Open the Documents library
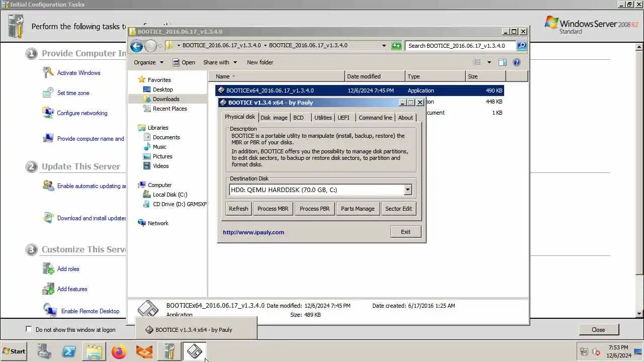644x362 pixels. (166, 137)
